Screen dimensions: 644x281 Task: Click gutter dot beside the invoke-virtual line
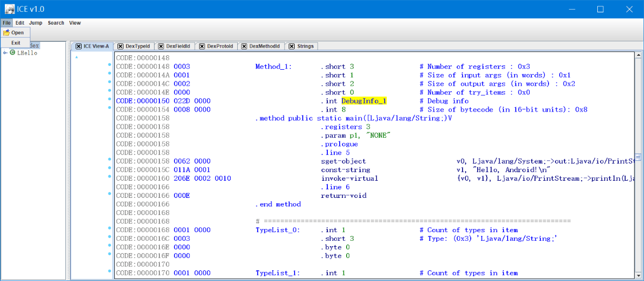pos(109,177)
